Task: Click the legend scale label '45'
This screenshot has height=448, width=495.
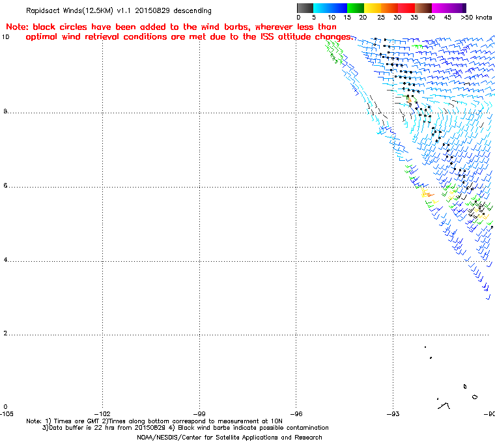Action: click(447, 18)
